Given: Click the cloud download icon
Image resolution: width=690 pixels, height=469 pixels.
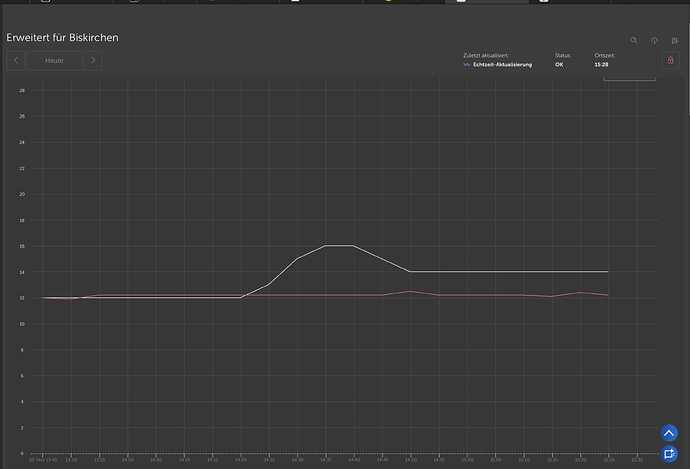Looking at the screenshot, I should [654, 40].
